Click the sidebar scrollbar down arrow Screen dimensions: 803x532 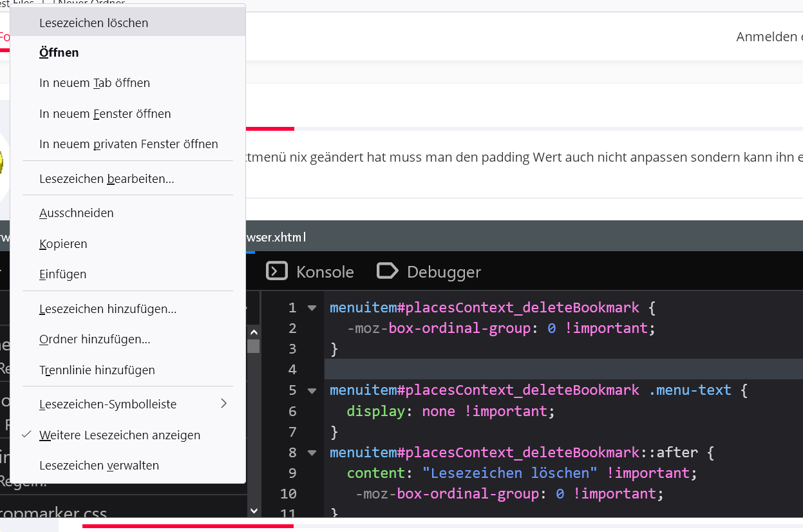coord(254,511)
